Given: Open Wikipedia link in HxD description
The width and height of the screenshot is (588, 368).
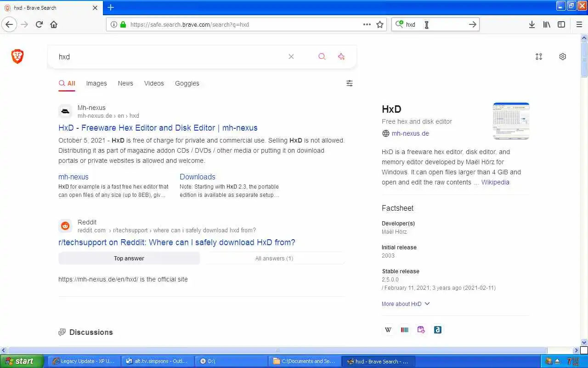Looking at the screenshot, I should (x=495, y=182).
